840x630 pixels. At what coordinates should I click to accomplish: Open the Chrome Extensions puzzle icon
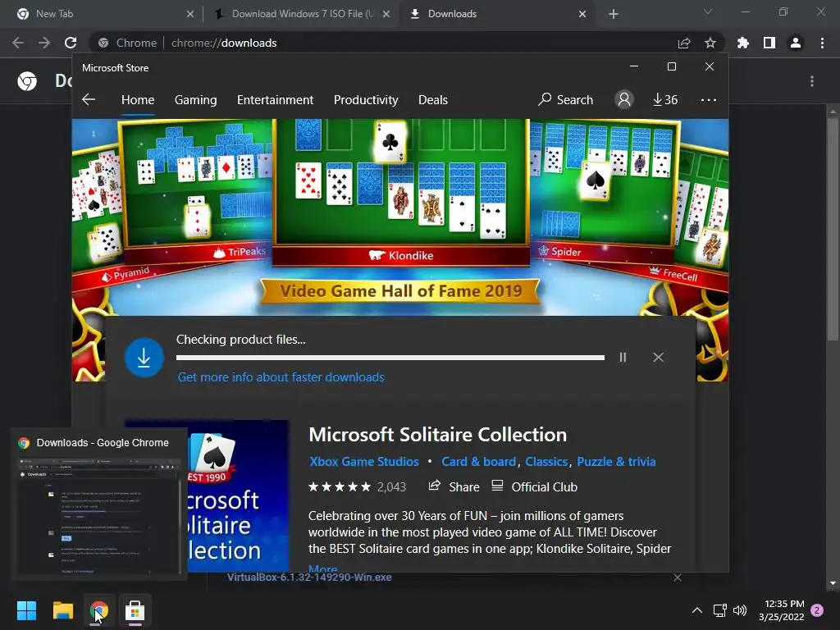[743, 43]
